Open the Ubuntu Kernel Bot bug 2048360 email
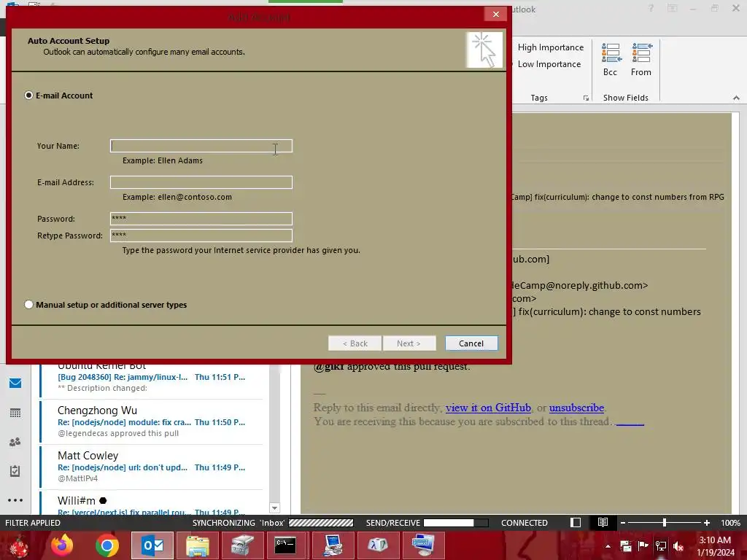 coord(152,379)
